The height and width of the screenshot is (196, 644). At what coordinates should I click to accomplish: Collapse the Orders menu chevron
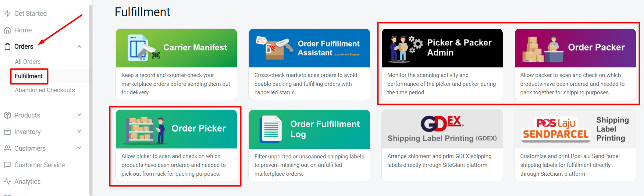(x=79, y=47)
